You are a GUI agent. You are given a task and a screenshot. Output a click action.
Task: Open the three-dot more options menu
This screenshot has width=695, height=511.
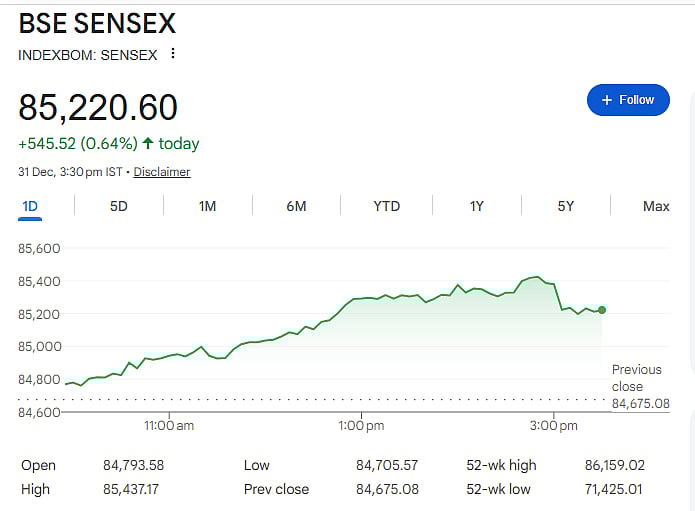pos(173,54)
